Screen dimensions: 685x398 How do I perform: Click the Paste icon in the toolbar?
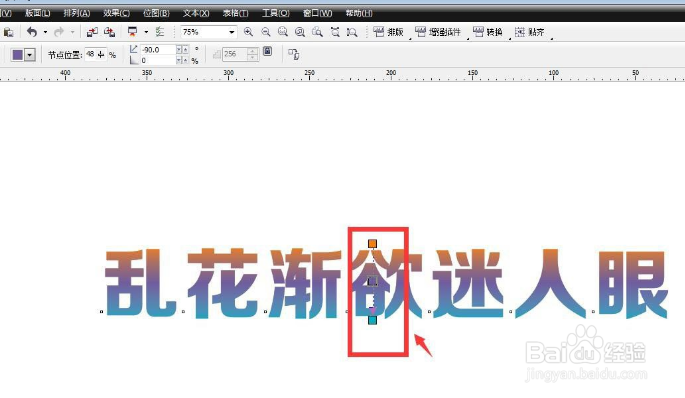(x=8, y=32)
